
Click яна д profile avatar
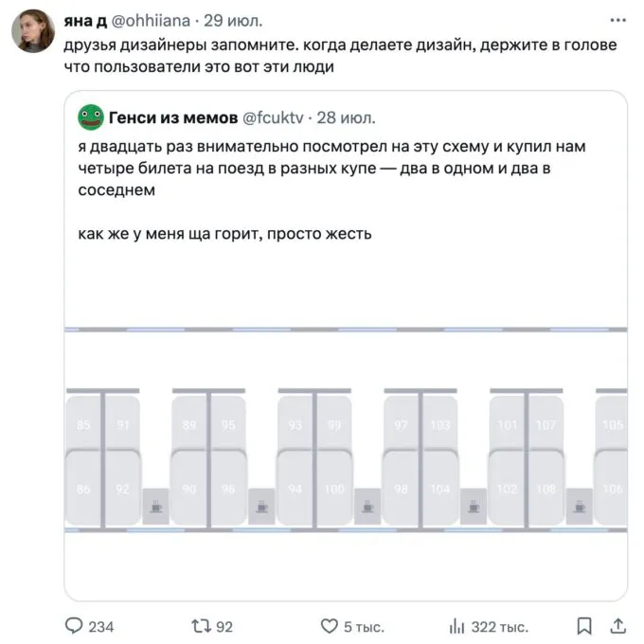32,31
